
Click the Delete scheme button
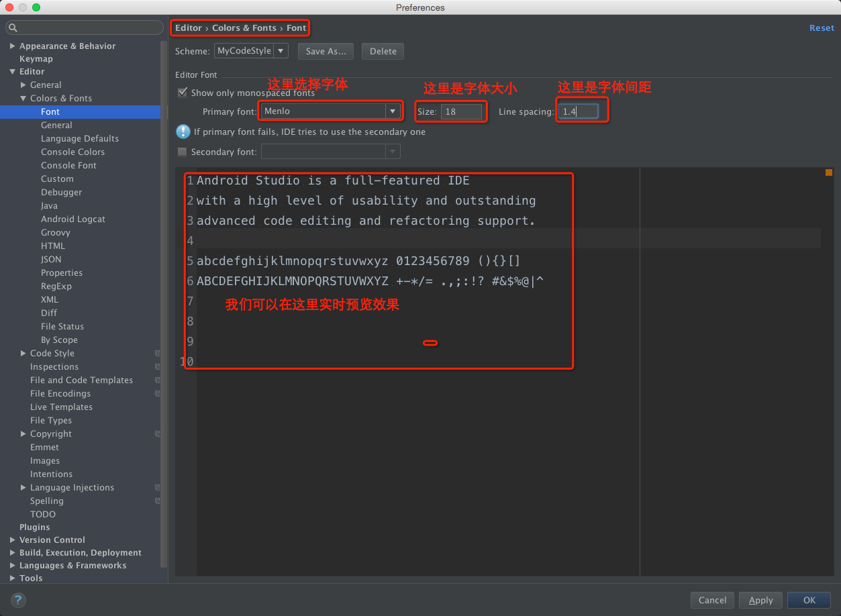point(383,51)
